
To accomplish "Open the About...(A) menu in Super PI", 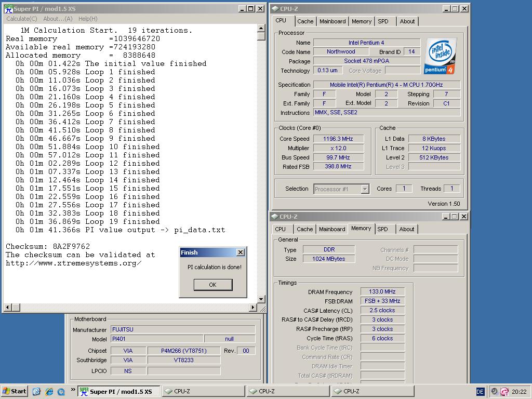I will [x=58, y=19].
